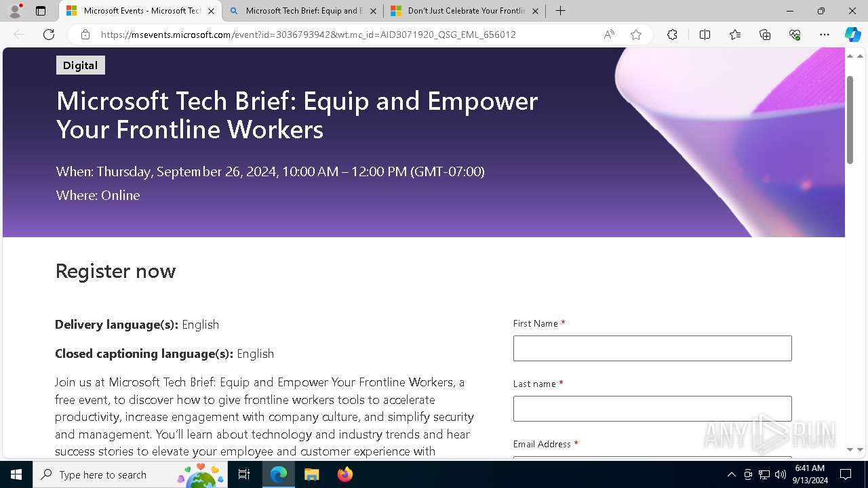
Task: Open a new browser tab
Action: pos(560,11)
